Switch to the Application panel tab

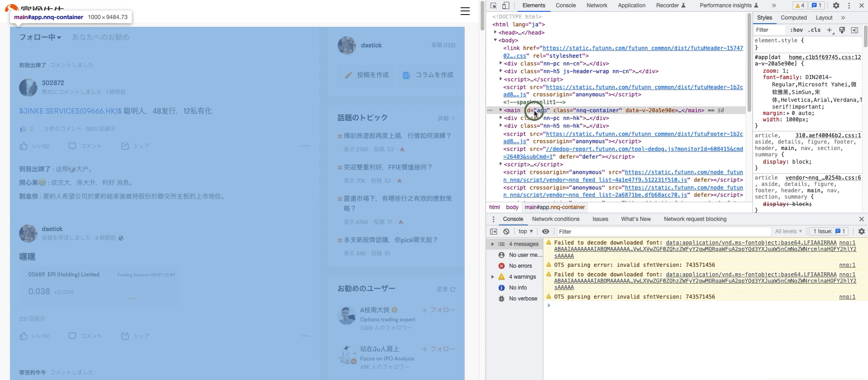[632, 5]
